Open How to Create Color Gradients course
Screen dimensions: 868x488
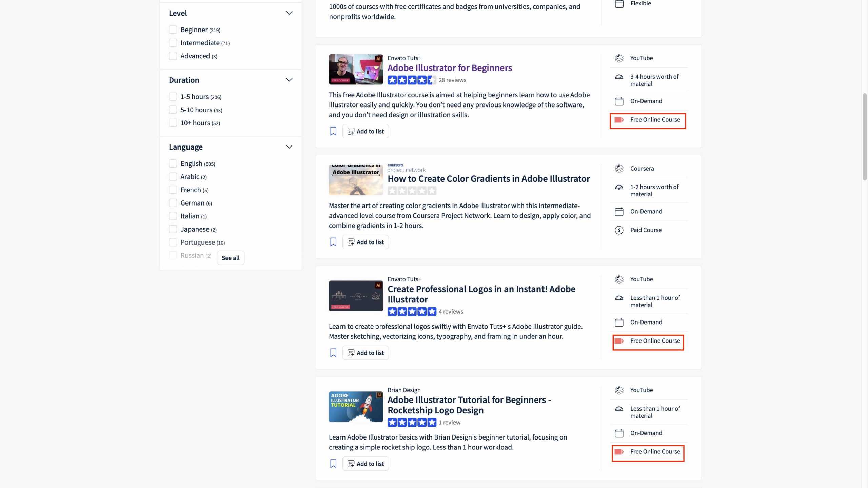click(489, 179)
